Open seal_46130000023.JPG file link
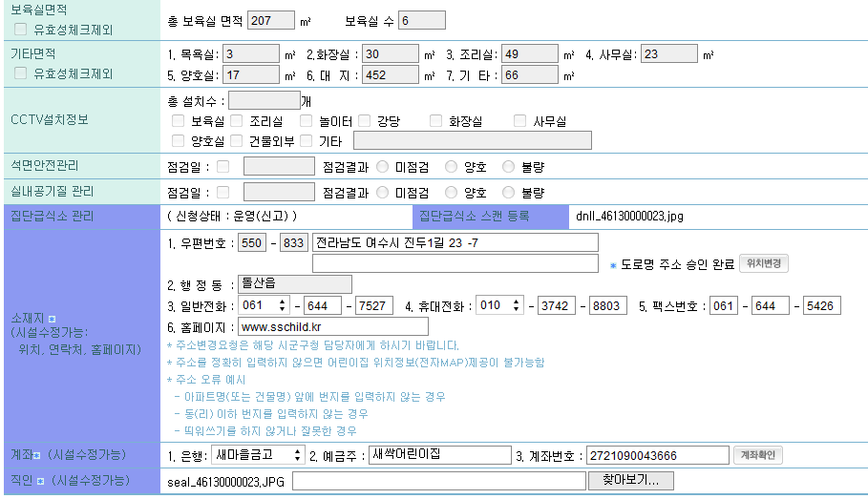 [226, 482]
